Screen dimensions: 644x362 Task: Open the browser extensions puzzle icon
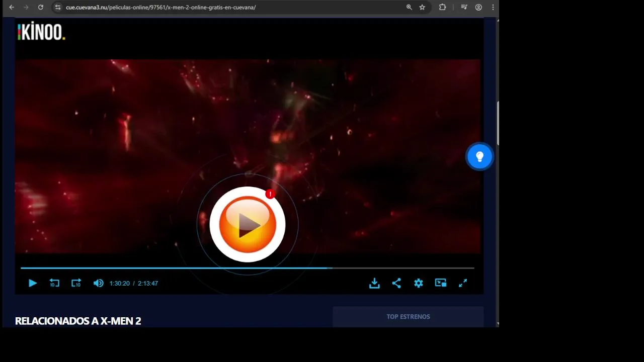442,8
